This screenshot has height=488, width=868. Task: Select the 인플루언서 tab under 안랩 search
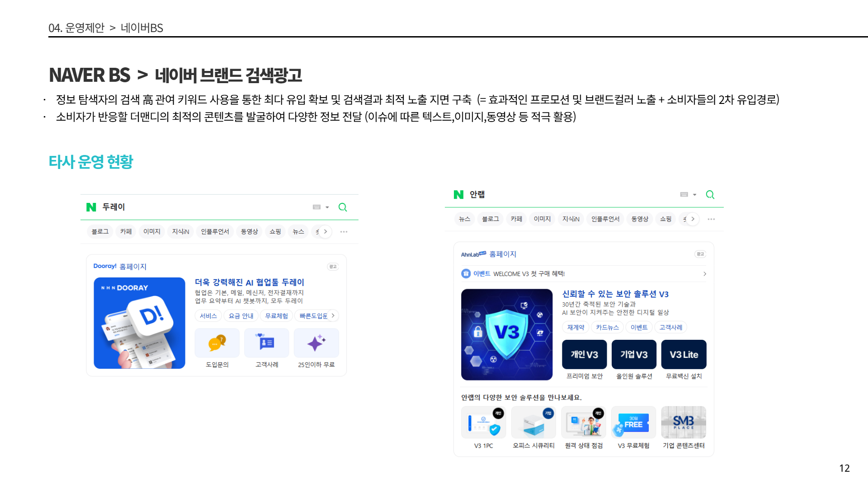point(605,219)
